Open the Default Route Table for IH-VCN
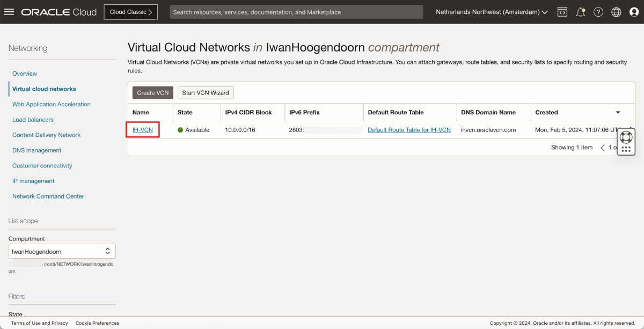The width and height of the screenshot is (644, 329). pyautogui.click(x=409, y=129)
